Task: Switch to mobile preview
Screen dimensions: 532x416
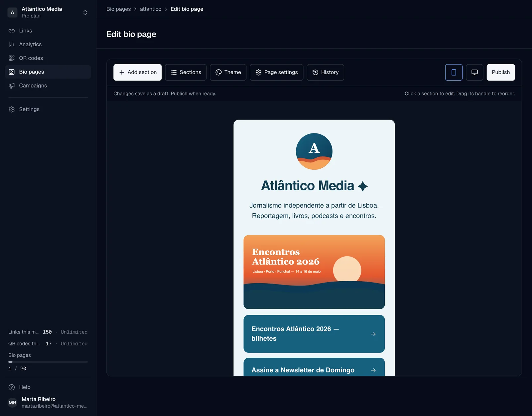Action: [x=454, y=72]
